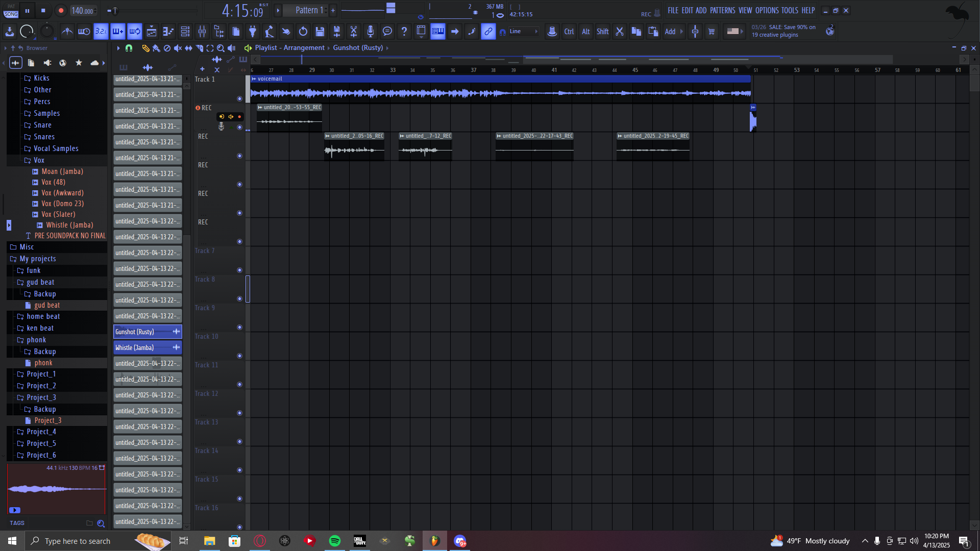This screenshot has width=980, height=551.
Task: Click the record button in transport
Action: [x=61, y=10]
